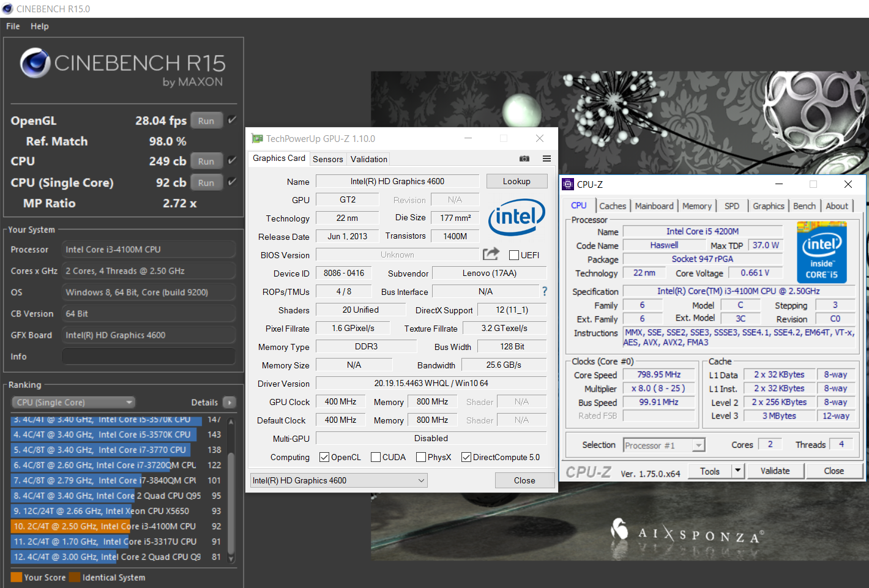
Task: Click the Cinebench Processor value field
Action: pyautogui.click(x=149, y=249)
